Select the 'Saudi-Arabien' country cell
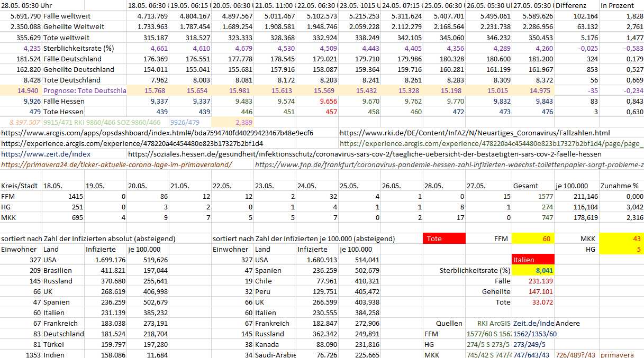The width and height of the screenshot is (644, 358). 275,355
